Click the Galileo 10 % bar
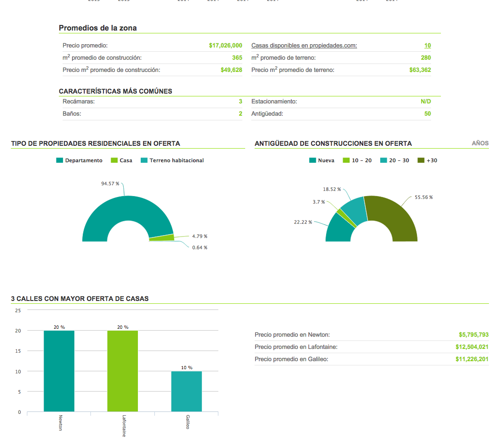Screen dimensions: 504x443 click(x=186, y=392)
